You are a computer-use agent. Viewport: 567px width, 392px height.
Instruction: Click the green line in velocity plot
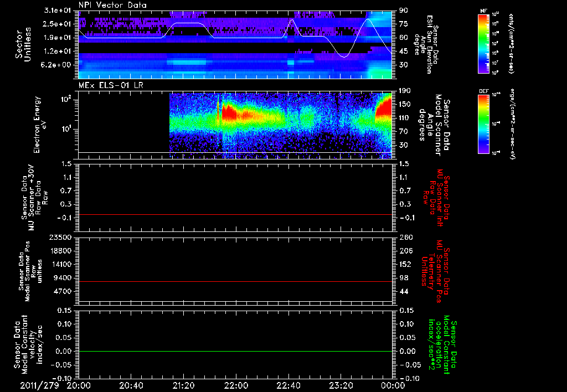(235, 351)
